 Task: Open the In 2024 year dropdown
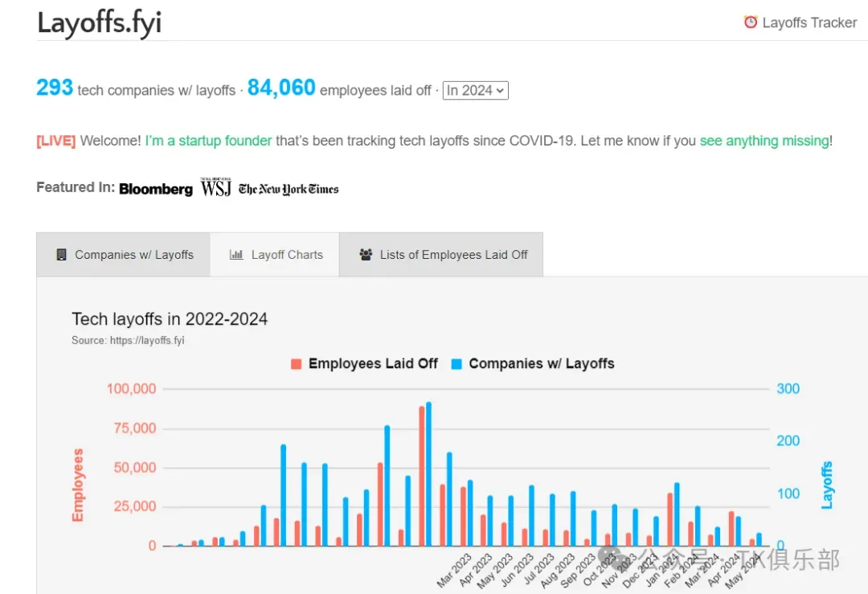click(x=476, y=90)
